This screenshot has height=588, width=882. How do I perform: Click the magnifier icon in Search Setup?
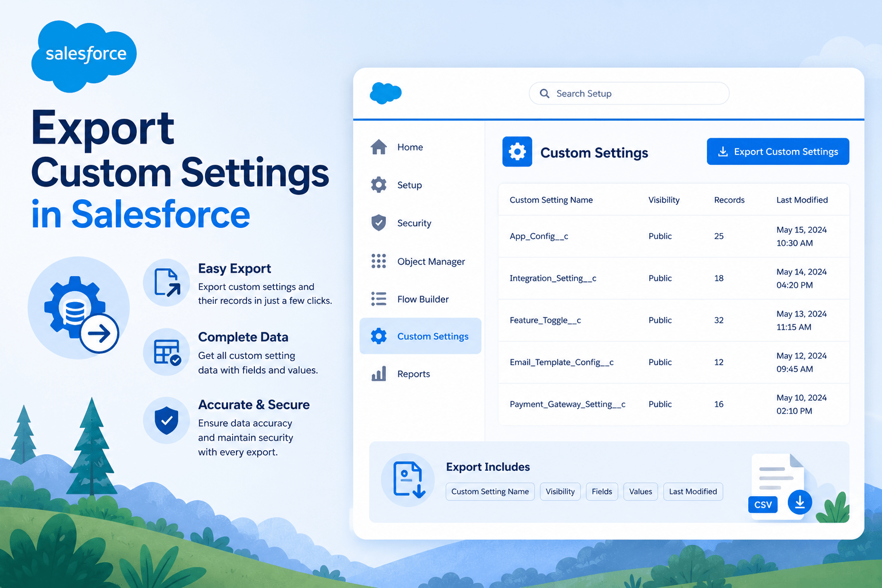pos(544,93)
